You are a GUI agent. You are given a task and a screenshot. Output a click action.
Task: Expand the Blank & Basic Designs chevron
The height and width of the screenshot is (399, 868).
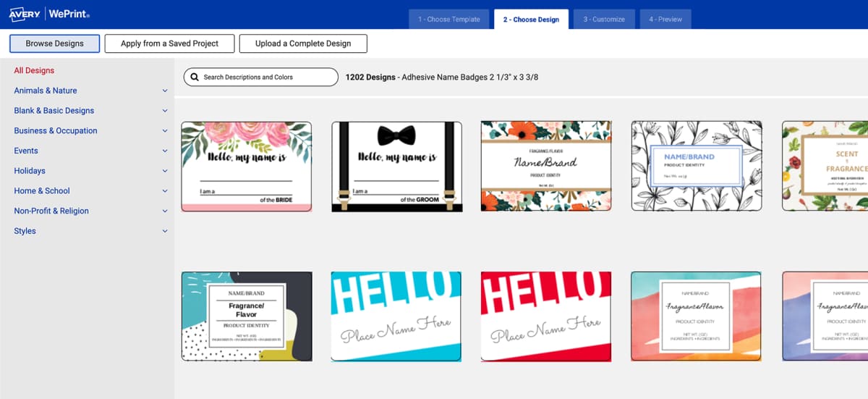165,111
